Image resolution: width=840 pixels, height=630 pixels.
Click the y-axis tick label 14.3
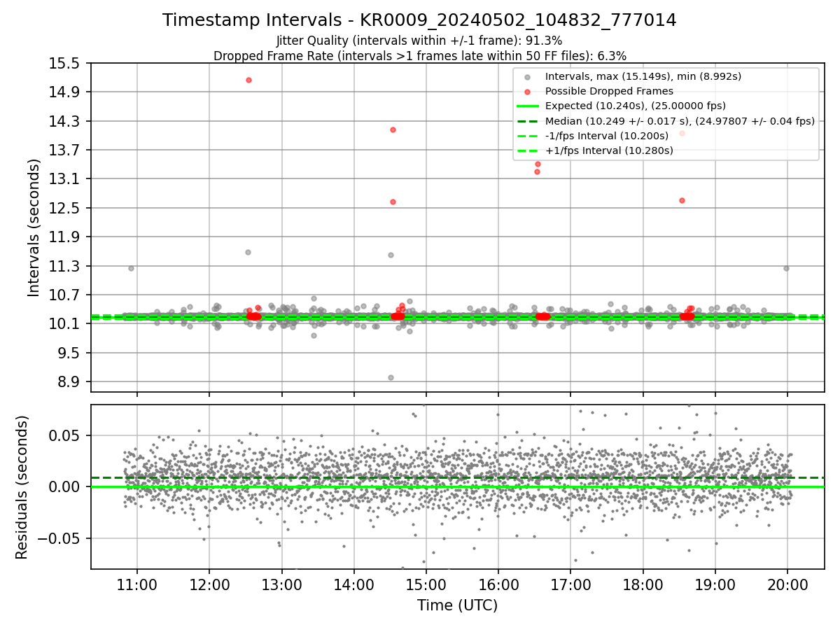(65, 121)
